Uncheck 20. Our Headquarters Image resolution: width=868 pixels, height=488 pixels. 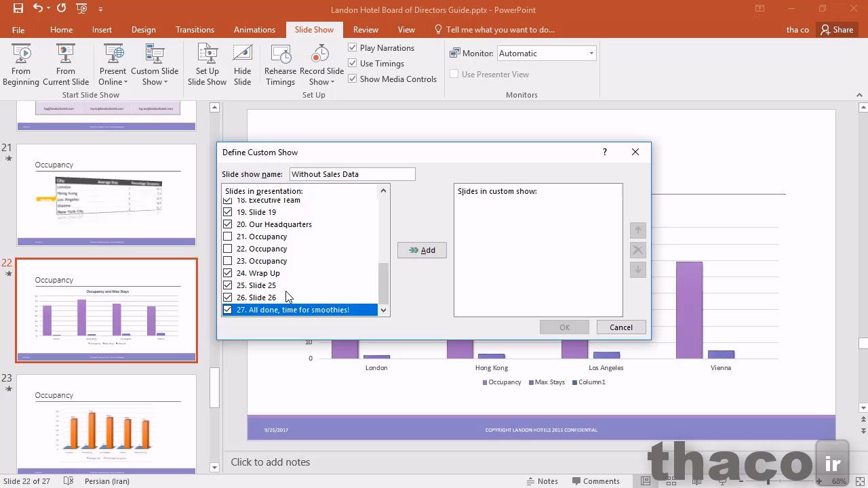[x=228, y=224]
